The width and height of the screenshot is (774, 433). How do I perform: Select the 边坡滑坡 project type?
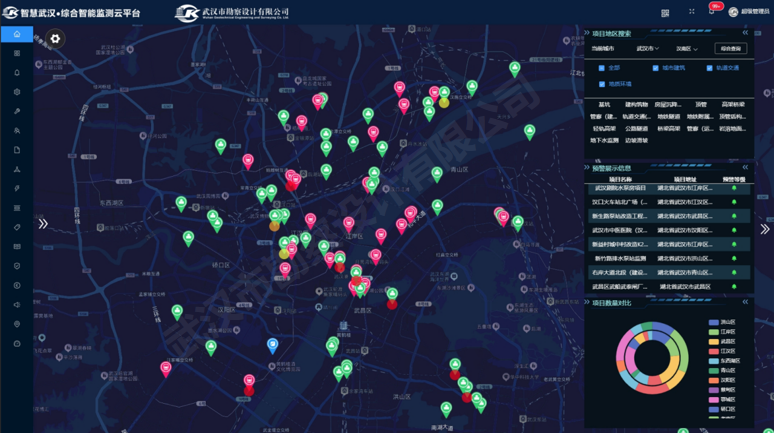(636, 141)
